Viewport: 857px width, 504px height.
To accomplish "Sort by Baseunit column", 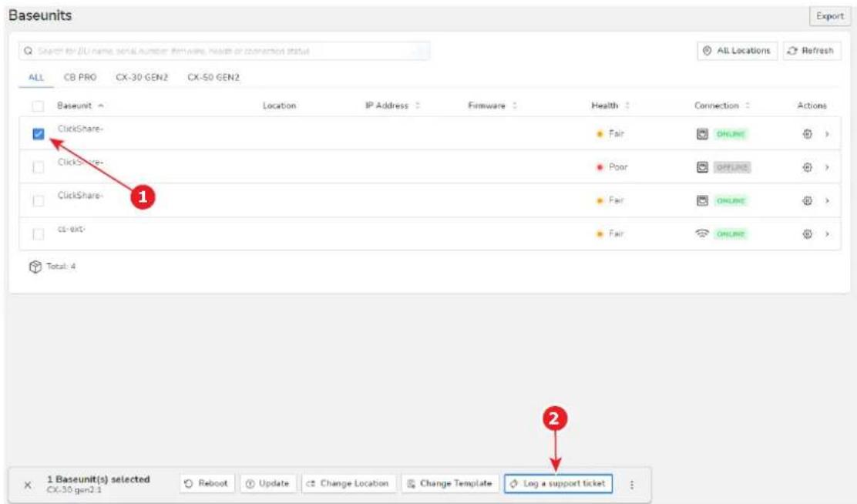I will click(80, 106).
